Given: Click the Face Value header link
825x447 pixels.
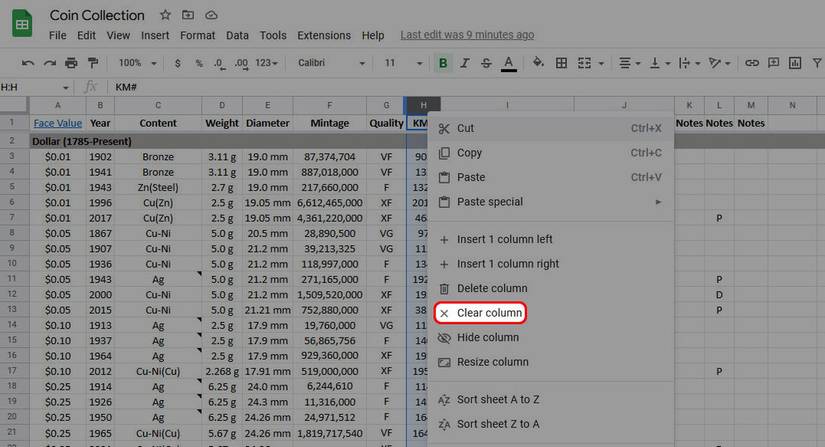Looking at the screenshot, I should click(57, 123).
